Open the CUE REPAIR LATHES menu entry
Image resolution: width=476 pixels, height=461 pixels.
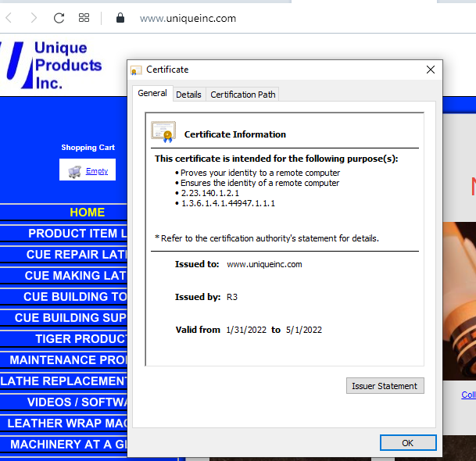point(63,254)
